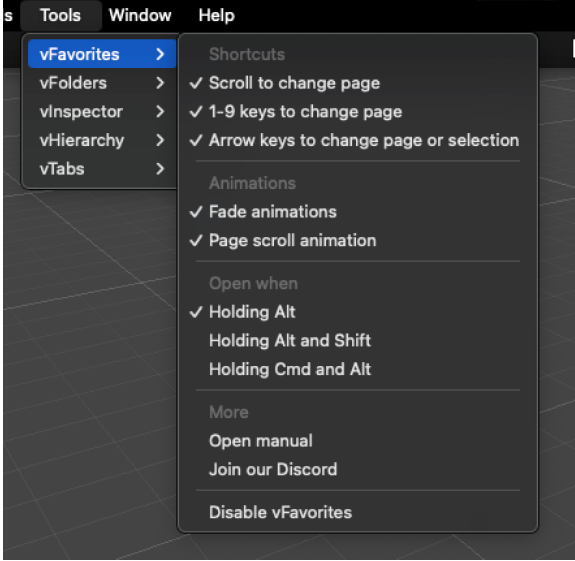The width and height of the screenshot is (575, 561).
Task: Open the vTabs submenu
Action: pyautogui.click(x=102, y=169)
